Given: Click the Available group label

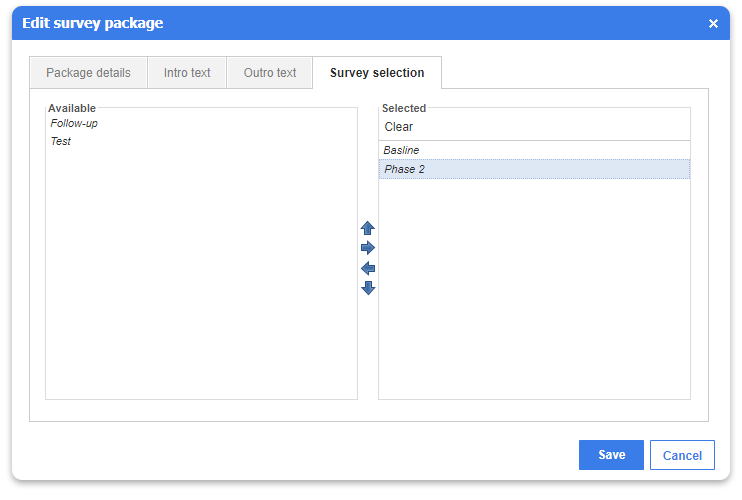Looking at the screenshot, I should tap(72, 108).
